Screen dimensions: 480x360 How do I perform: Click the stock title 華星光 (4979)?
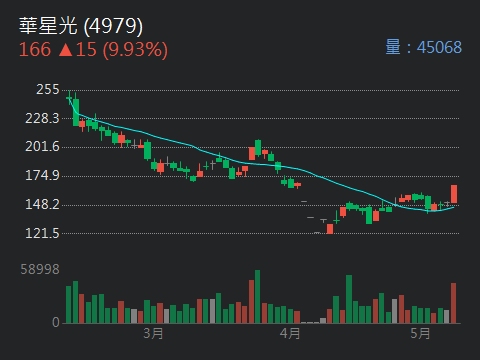click(x=81, y=26)
